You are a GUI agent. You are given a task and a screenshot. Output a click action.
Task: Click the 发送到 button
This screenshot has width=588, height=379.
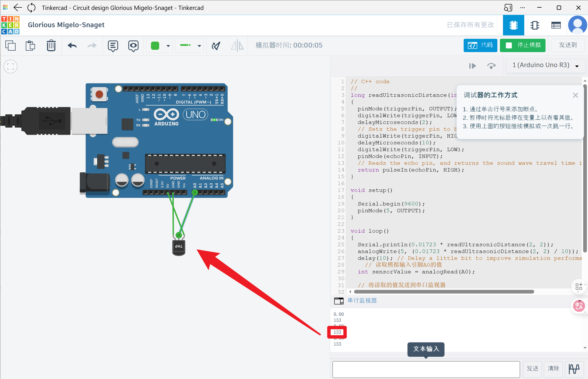click(x=567, y=45)
